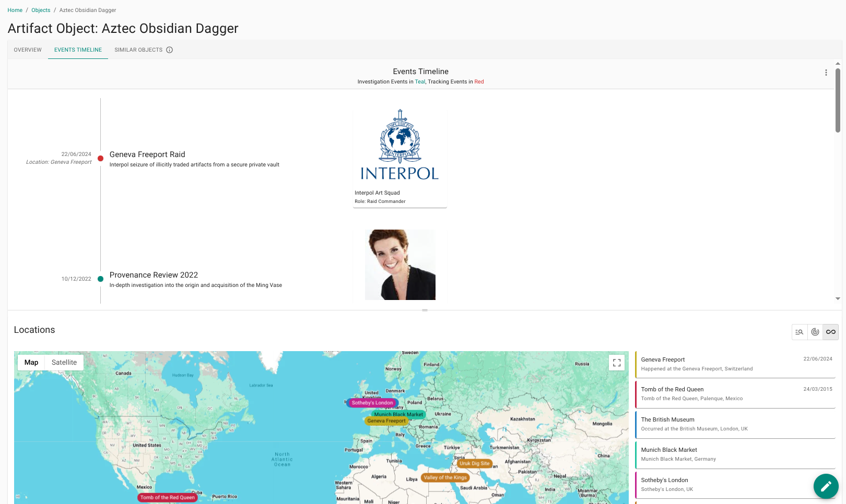
Task: Click the Similar Objects info icon
Action: point(169,50)
